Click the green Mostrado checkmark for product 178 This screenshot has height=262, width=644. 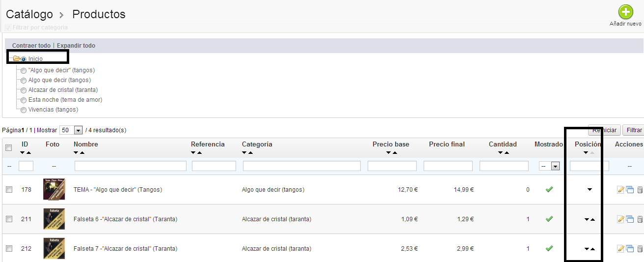(x=549, y=189)
